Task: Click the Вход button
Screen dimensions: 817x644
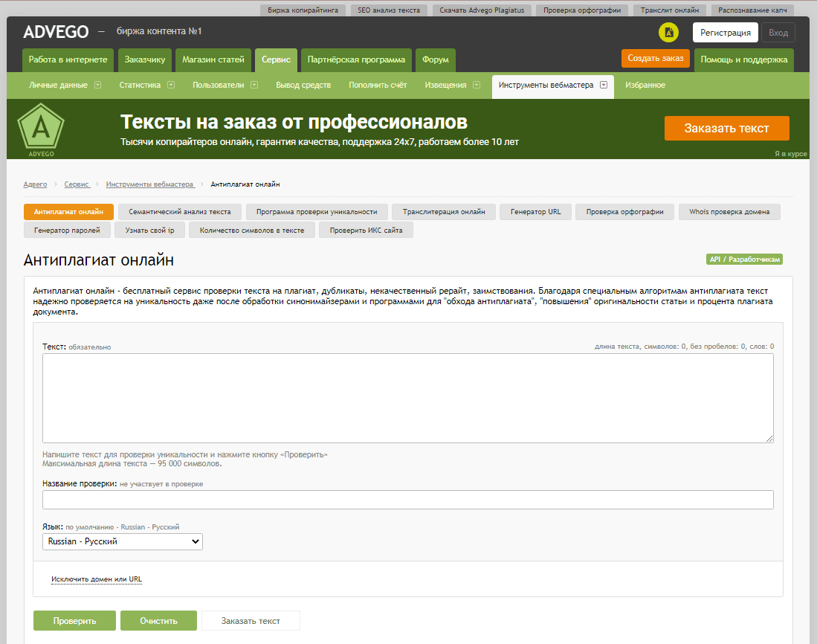Action: click(x=778, y=32)
